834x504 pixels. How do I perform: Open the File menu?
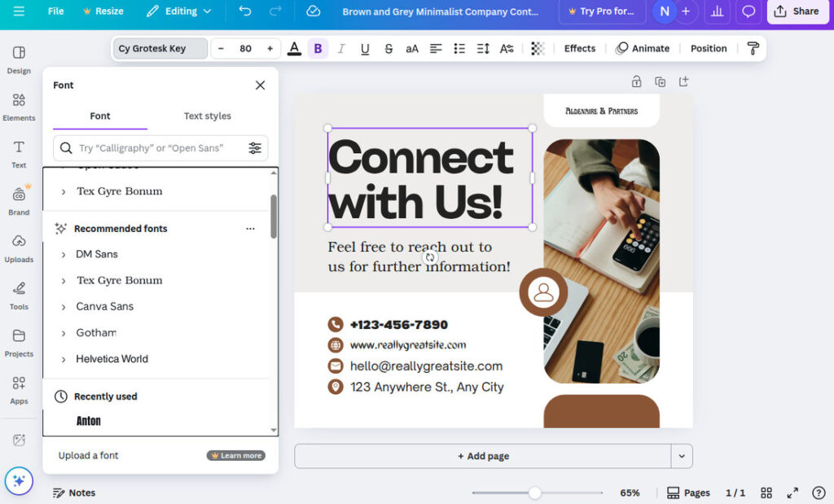(55, 11)
